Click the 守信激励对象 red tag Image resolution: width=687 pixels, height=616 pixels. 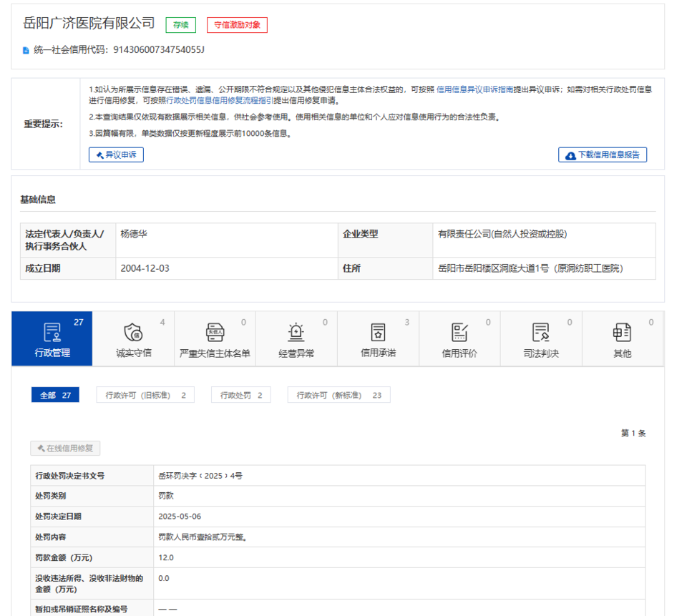tap(237, 25)
